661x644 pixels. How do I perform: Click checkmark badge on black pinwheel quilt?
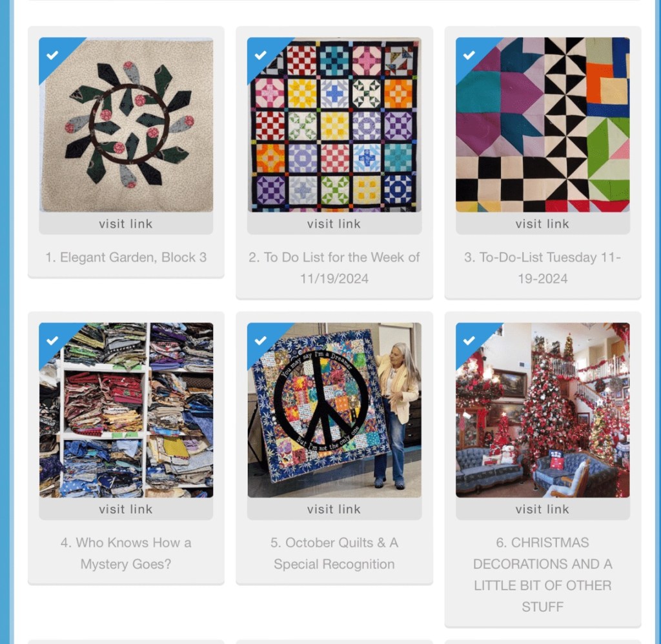[469, 55]
